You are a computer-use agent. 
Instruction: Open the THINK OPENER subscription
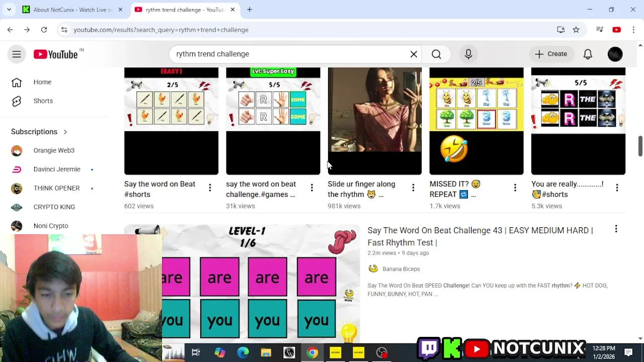tap(56, 188)
